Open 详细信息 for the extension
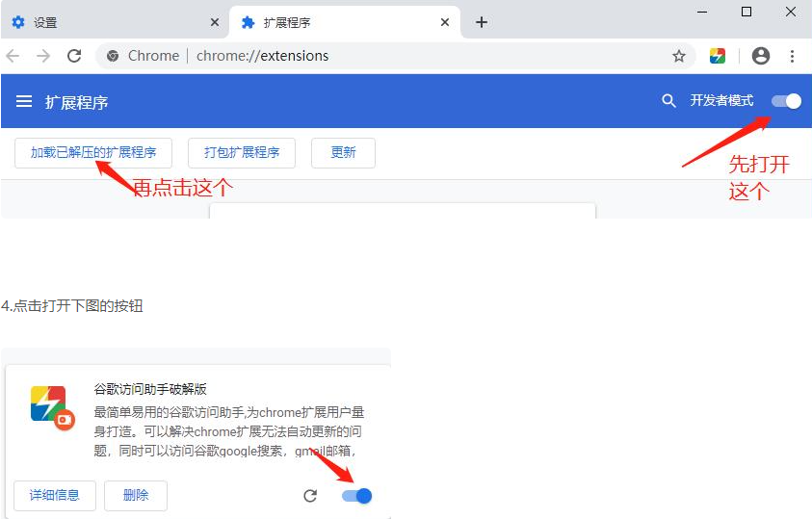 click(x=54, y=496)
